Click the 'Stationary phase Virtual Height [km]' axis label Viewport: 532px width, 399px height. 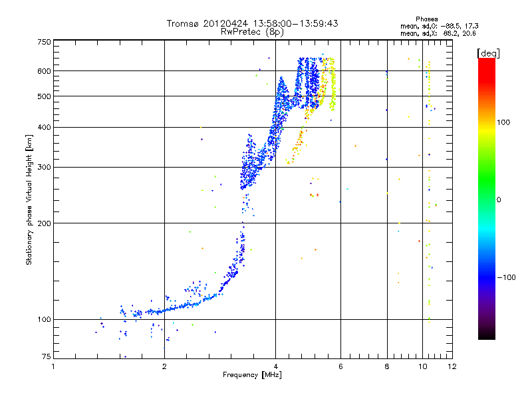[29, 199]
